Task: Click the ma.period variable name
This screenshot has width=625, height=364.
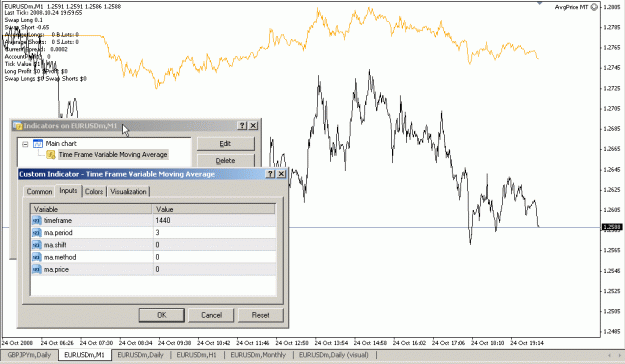Action: 58,233
